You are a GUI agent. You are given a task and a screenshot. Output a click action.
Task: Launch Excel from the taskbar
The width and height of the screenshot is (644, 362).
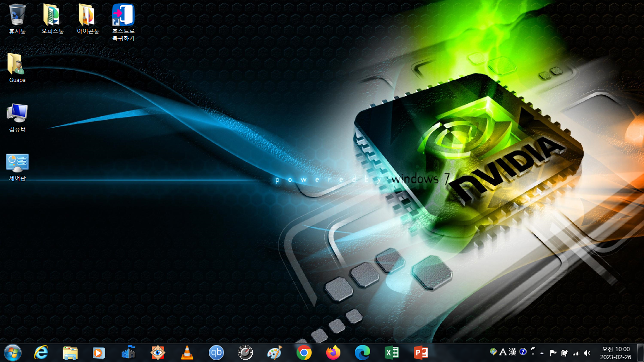point(392,352)
